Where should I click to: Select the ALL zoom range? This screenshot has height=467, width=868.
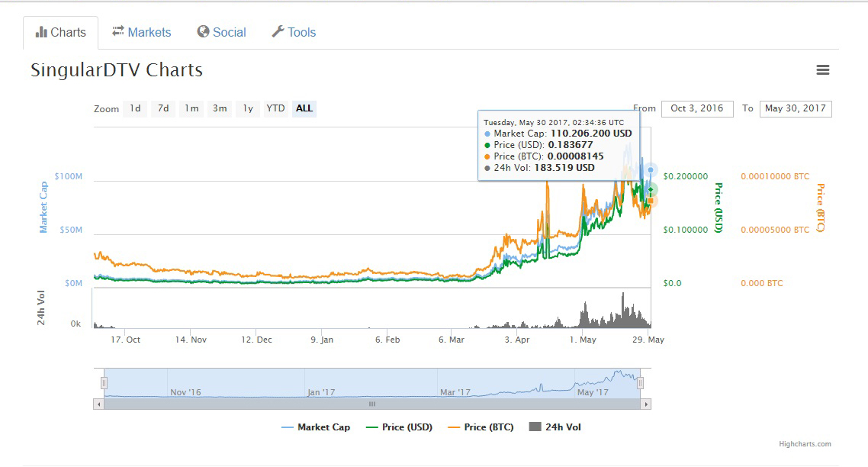point(304,108)
